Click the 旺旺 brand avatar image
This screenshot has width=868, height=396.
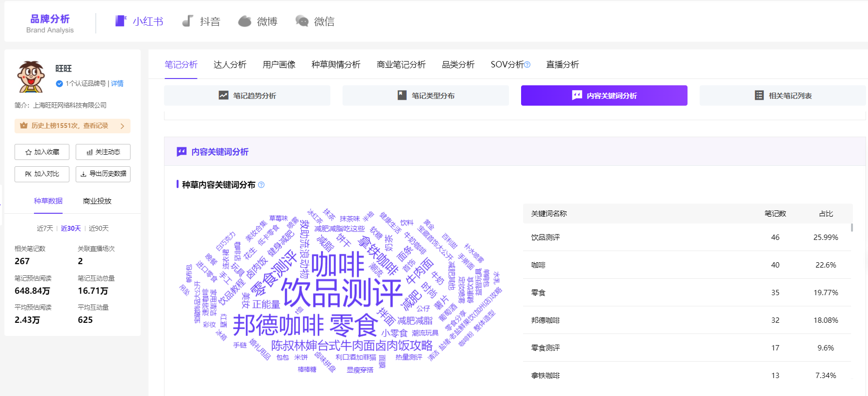point(31,77)
